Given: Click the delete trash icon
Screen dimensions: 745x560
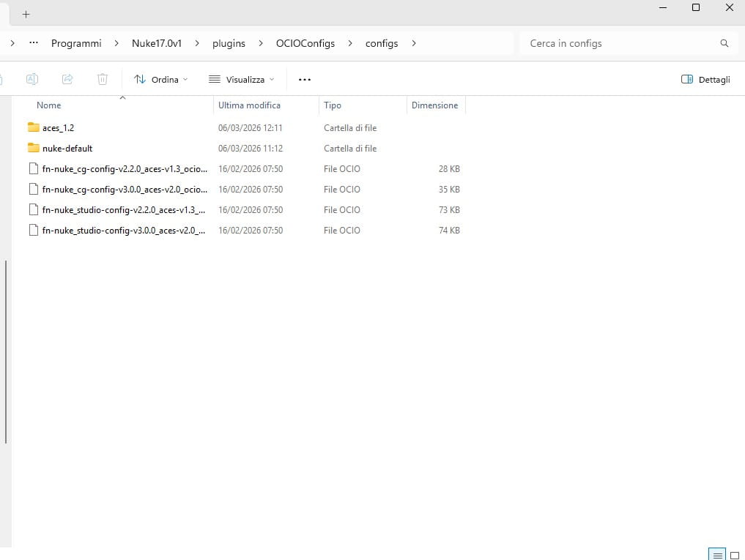Looking at the screenshot, I should pyautogui.click(x=103, y=79).
